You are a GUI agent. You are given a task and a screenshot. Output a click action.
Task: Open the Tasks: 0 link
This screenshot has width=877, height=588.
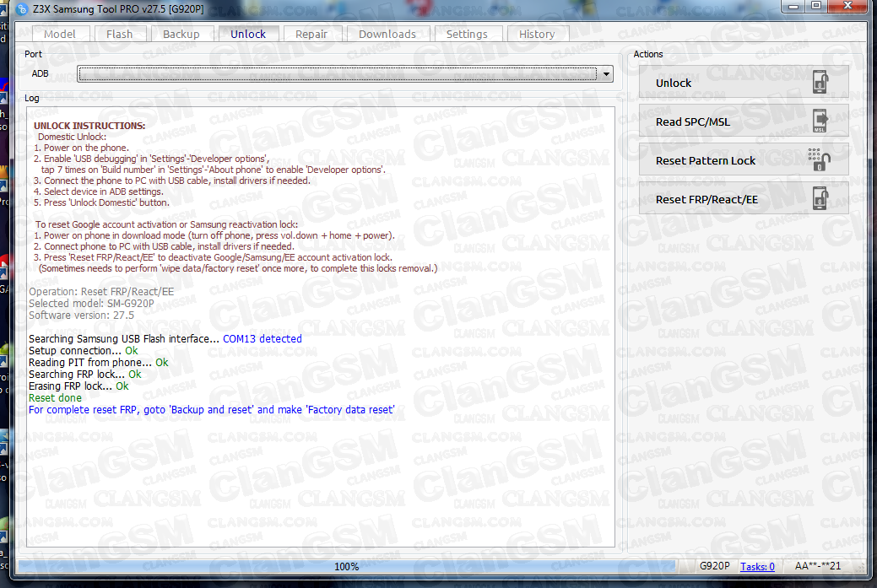[757, 567]
